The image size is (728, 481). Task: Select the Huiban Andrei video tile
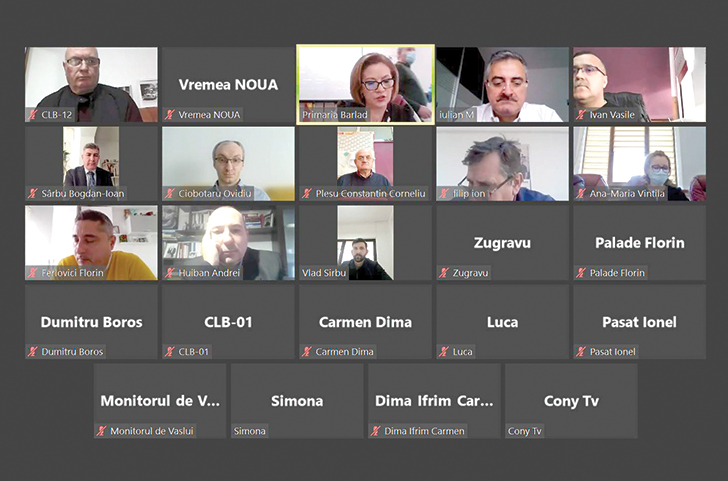tap(228, 243)
